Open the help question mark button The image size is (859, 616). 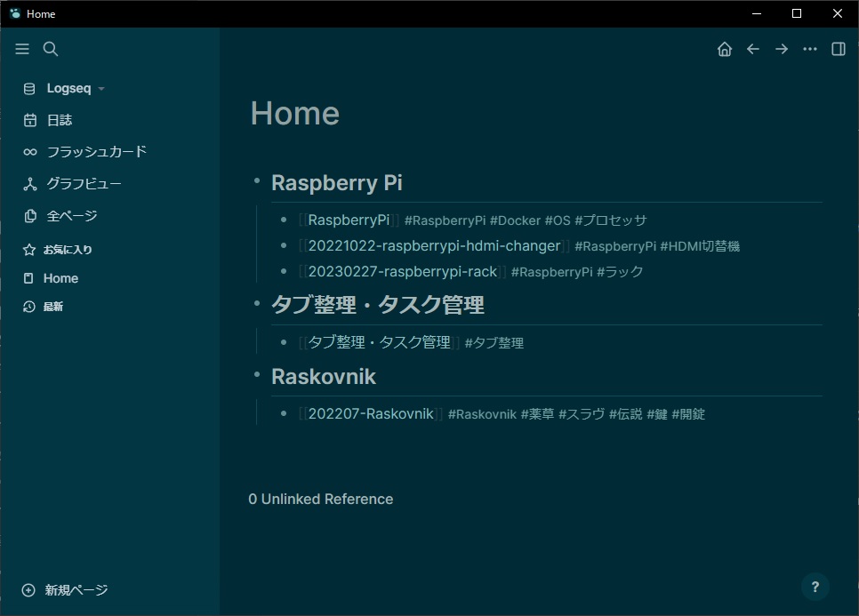pyautogui.click(x=815, y=587)
